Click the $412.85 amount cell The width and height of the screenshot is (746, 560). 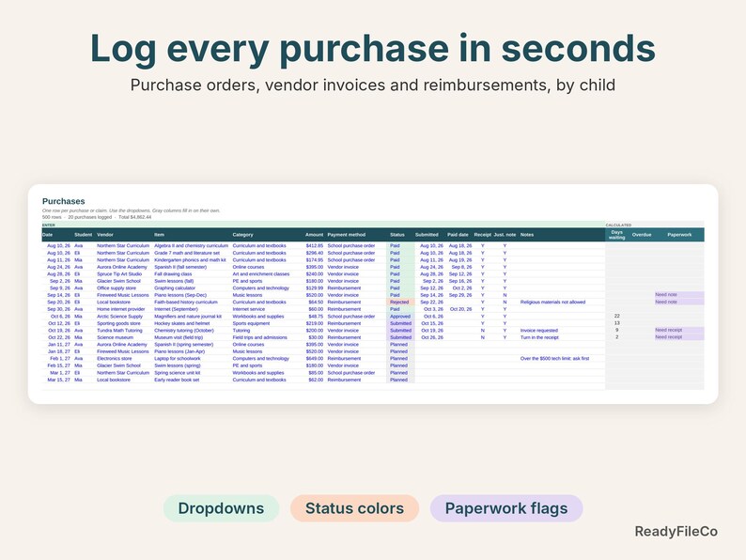coord(315,246)
